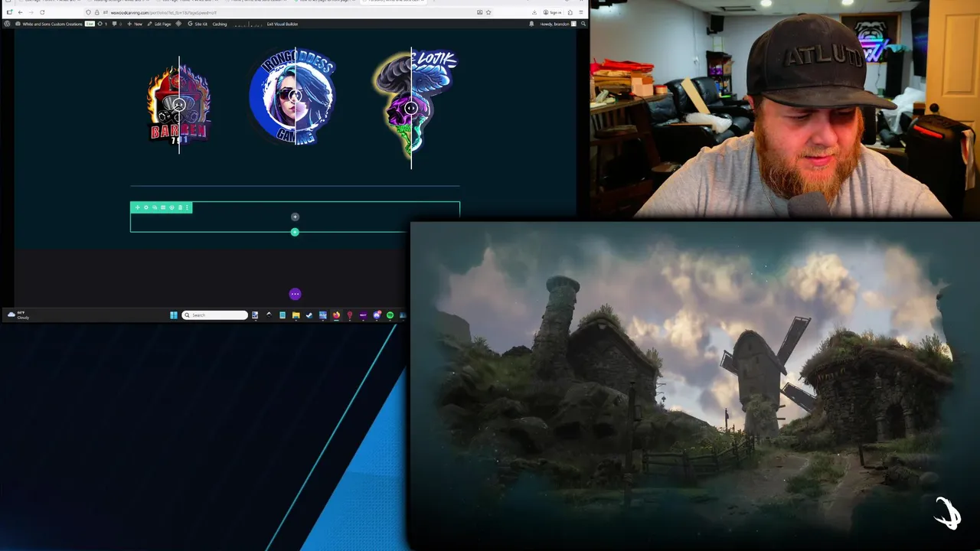
Task: Open the Cloudy weather widget on the taskbar
Action: pos(18,315)
